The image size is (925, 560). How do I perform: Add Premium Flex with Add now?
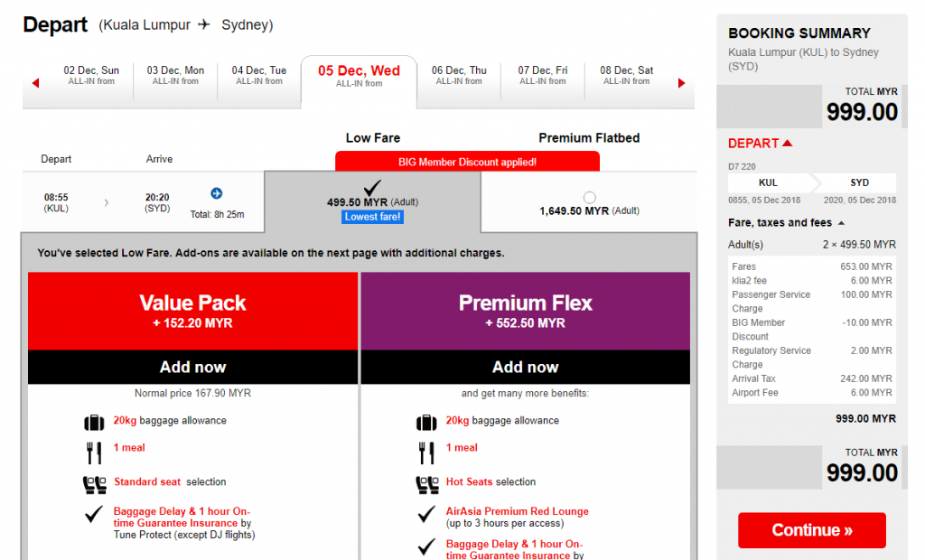click(525, 368)
